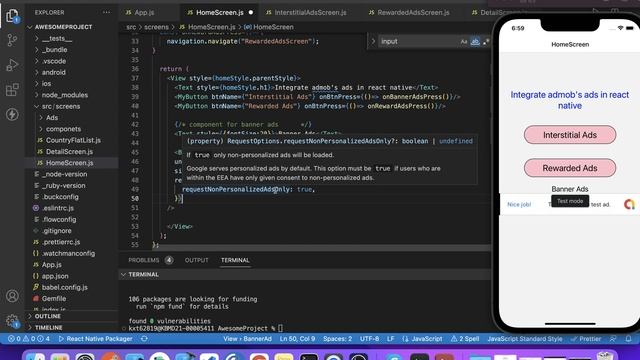The image size is (640, 360).
Task: Collapse the TERMINAL section header
Action: pyautogui.click(x=143, y=275)
